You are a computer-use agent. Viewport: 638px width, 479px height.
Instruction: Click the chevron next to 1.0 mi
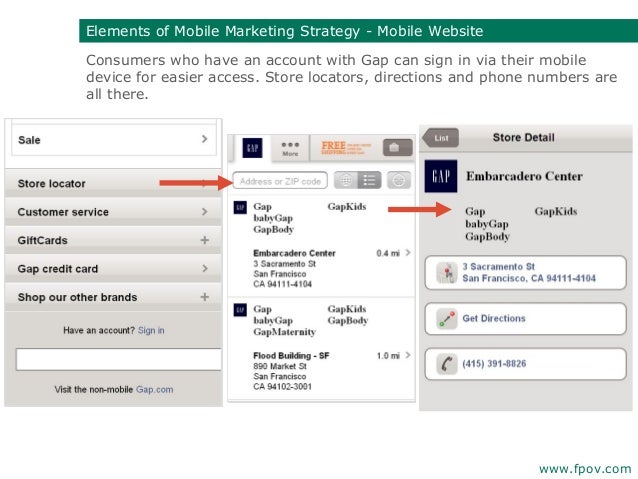pos(408,355)
